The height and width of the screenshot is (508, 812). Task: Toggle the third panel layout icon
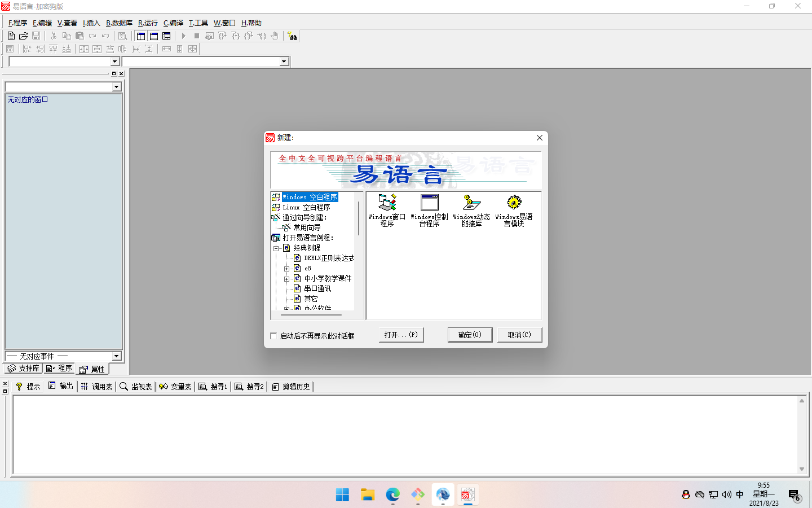point(166,36)
